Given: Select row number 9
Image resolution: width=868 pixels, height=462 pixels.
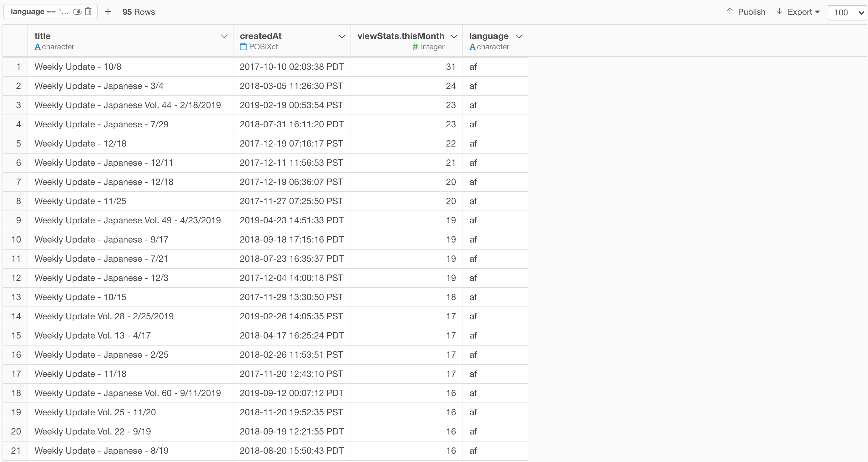Looking at the screenshot, I should pyautogui.click(x=18, y=220).
